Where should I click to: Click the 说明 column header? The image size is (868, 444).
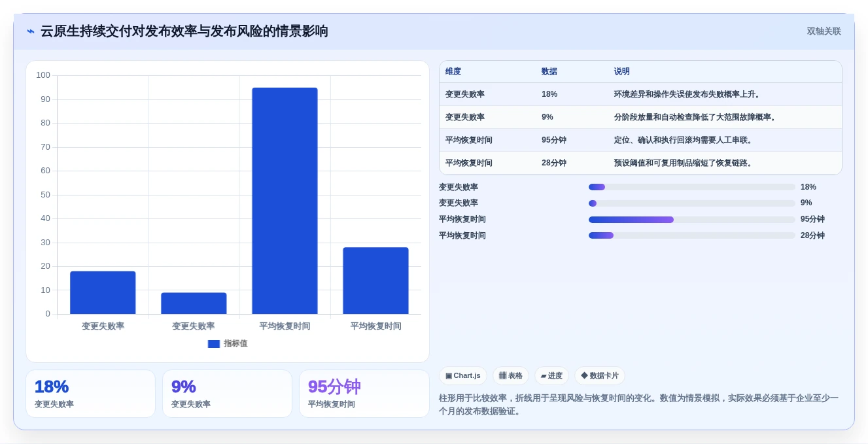[x=622, y=72]
